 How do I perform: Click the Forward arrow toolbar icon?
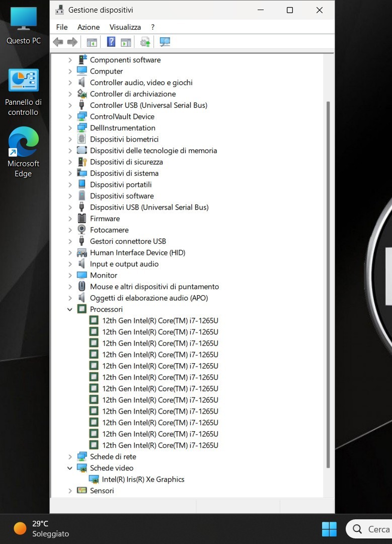(x=72, y=42)
